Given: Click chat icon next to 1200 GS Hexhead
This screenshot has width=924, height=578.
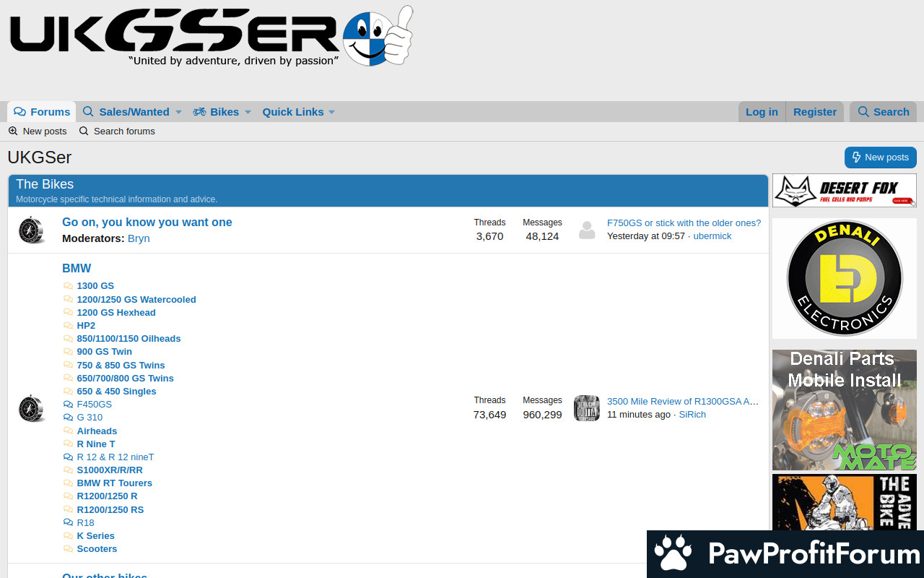Looking at the screenshot, I should click(68, 313).
